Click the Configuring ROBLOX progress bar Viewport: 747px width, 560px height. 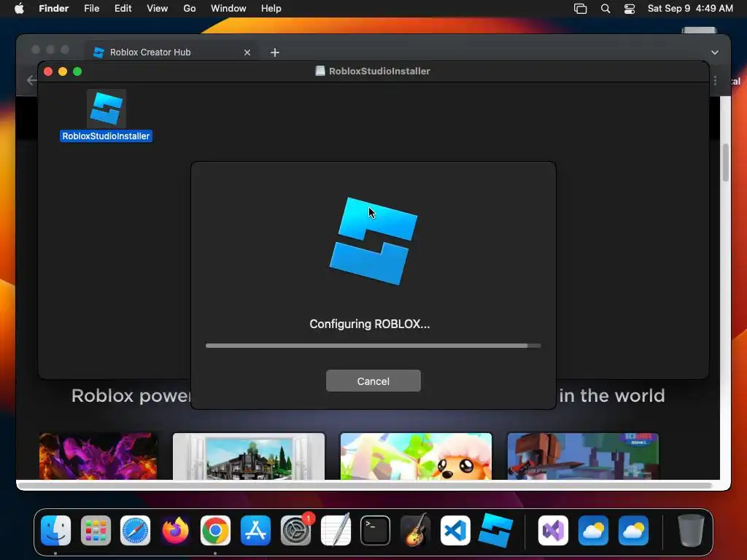click(373, 346)
